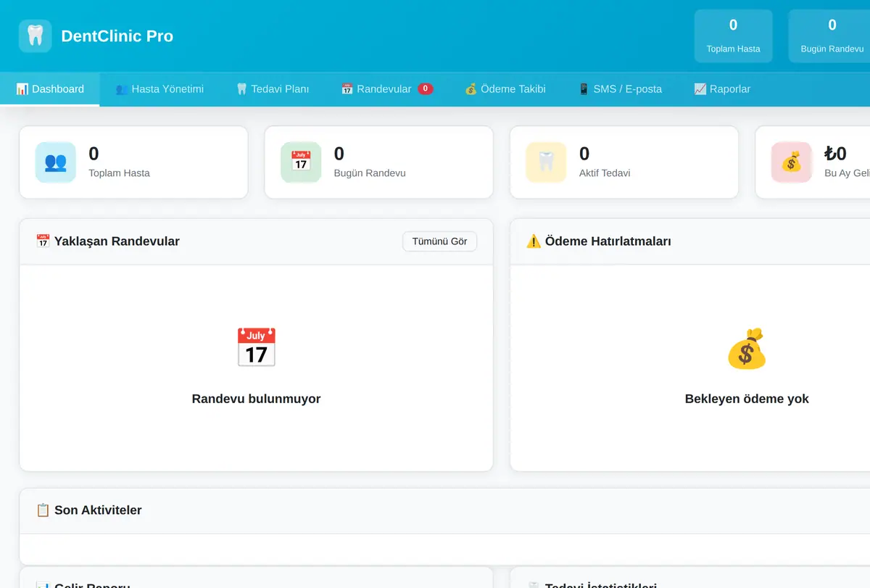Click the Toplam Hasta counter in header
Image resolution: width=870 pixels, height=588 pixels.
pyautogui.click(x=733, y=36)
